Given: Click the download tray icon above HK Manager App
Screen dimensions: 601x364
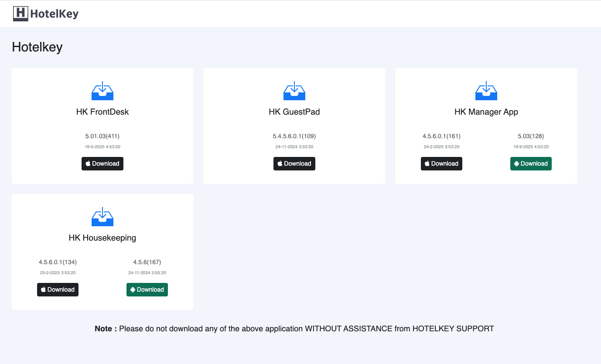Looking at the screenshot, I should pos(486,91).
